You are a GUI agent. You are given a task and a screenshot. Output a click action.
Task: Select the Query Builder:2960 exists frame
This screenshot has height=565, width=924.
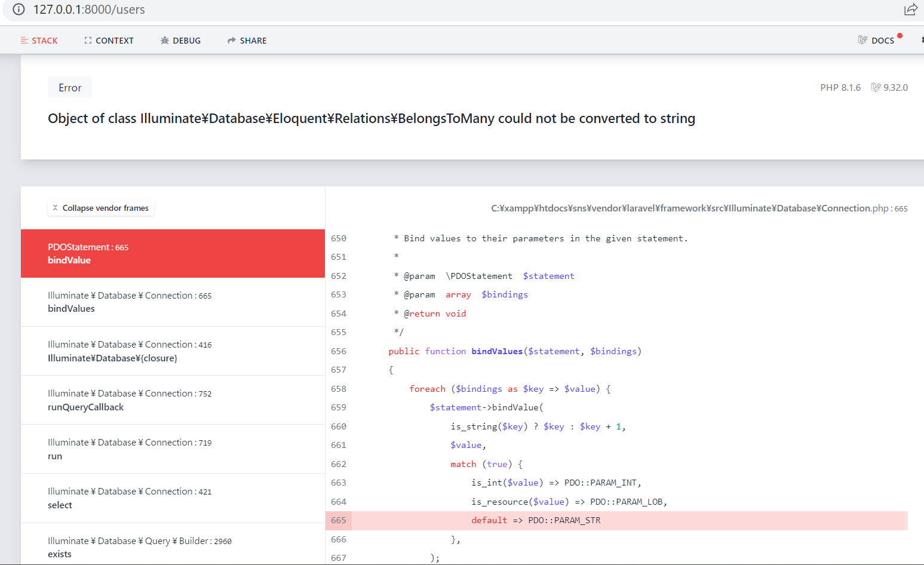coord(173,544)
